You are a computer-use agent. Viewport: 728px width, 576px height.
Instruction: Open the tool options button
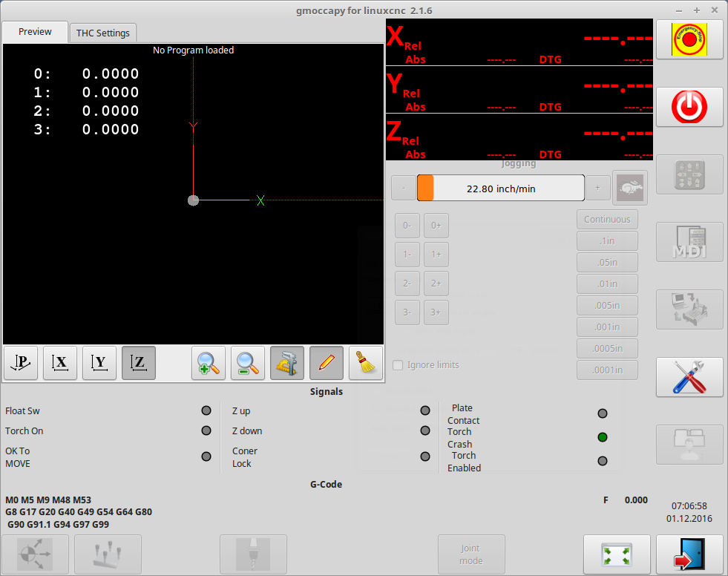pos(254,554)
